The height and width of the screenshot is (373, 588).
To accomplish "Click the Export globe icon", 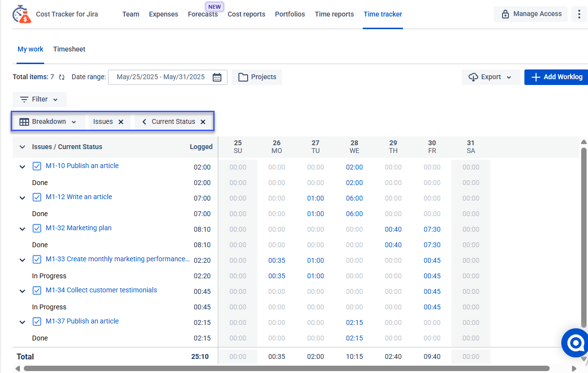I will [473, 77].
